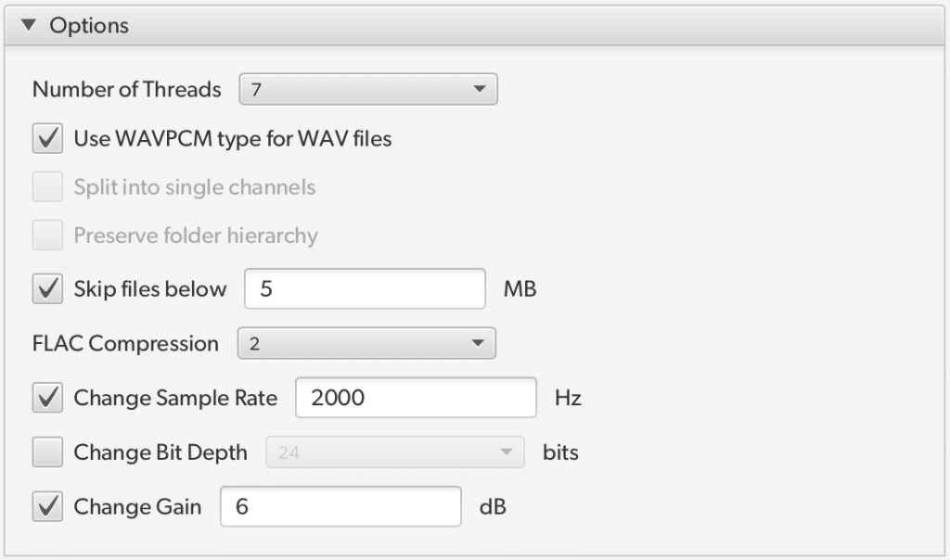The image size is (950, 560).
Task: Uncheck Use WAVPCM type for WAV files
Action: point(47,140)
